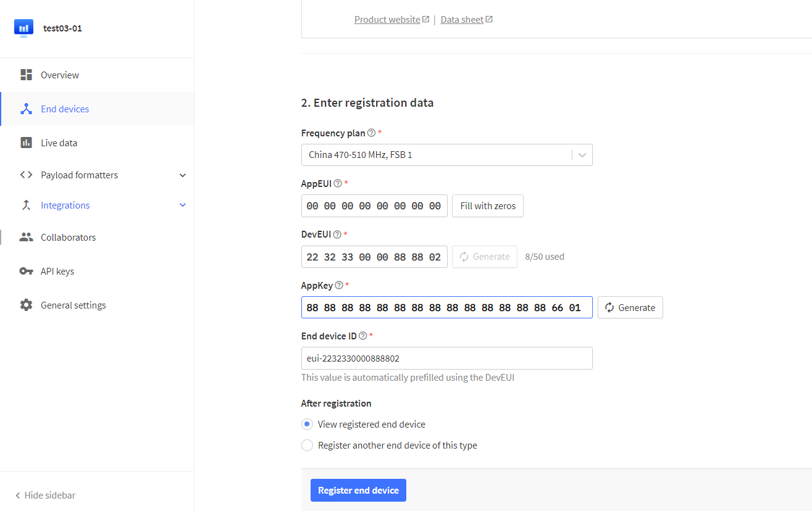Image resolution: width=812 pixels, height=514 pixels.
Task: Click the API keys key icon
Action: pyautogui.click(x=26, y=272)
